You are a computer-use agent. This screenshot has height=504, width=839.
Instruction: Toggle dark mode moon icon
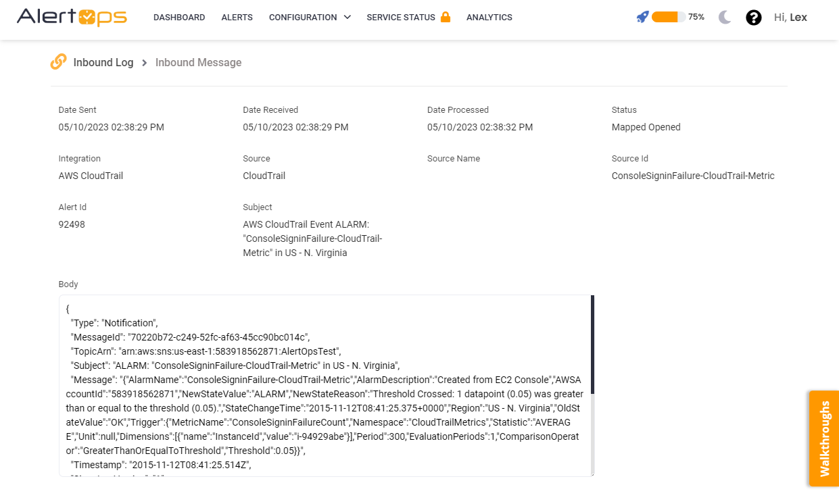point(725,18)
